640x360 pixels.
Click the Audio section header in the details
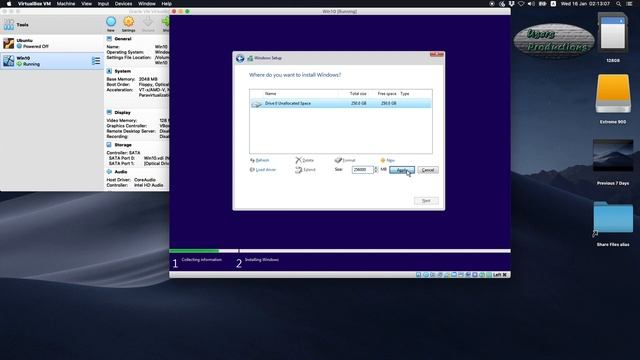[120, 172]
